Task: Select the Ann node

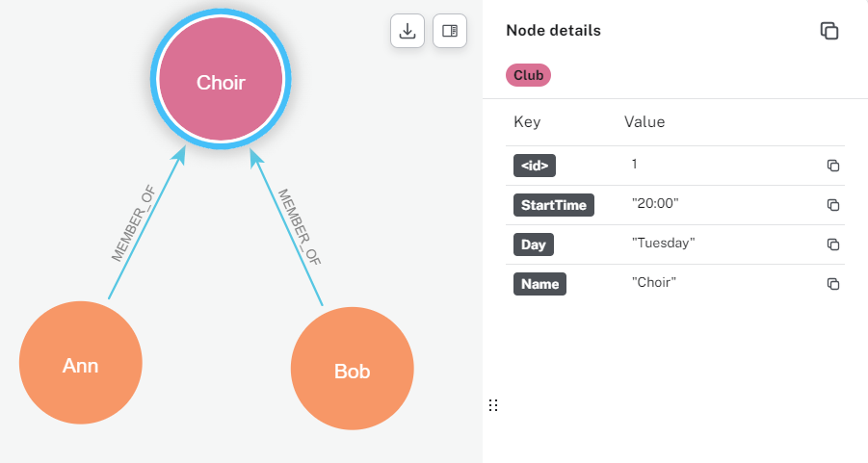Action: click(81, 365)
